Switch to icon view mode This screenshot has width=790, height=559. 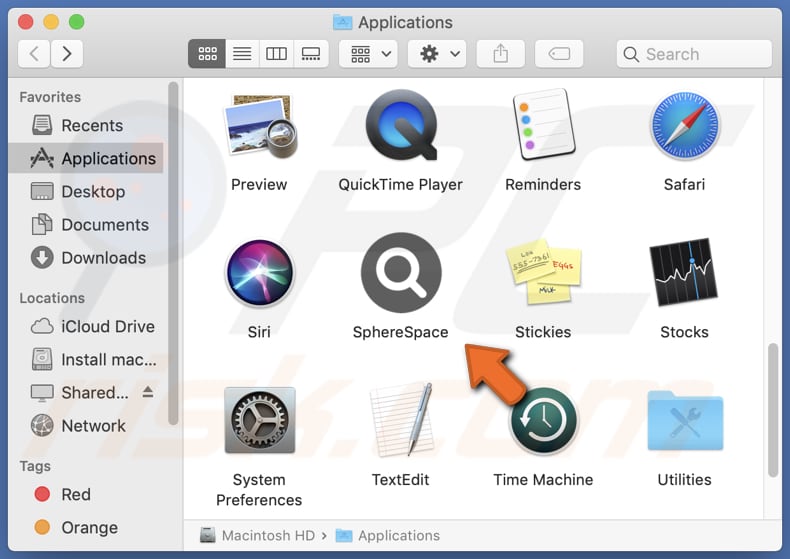coord(207,54)
